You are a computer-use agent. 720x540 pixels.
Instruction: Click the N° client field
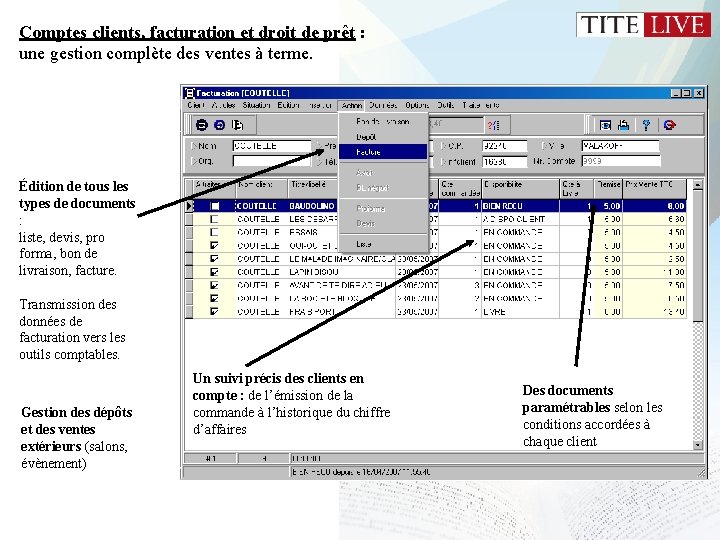click(504, 161)
